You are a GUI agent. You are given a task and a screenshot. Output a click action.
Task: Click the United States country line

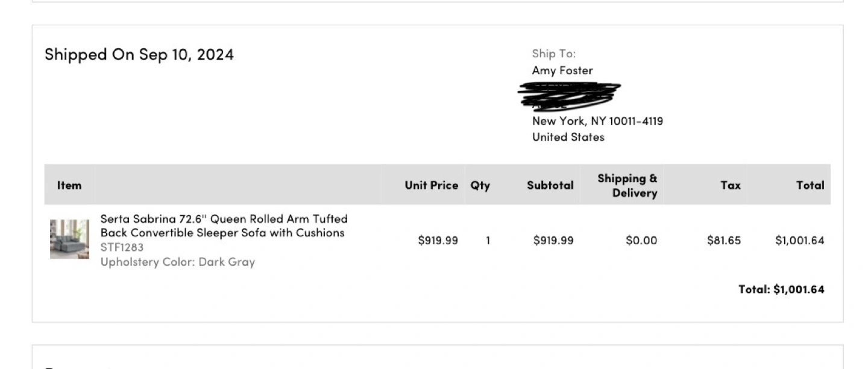click(x=568, y=137)
